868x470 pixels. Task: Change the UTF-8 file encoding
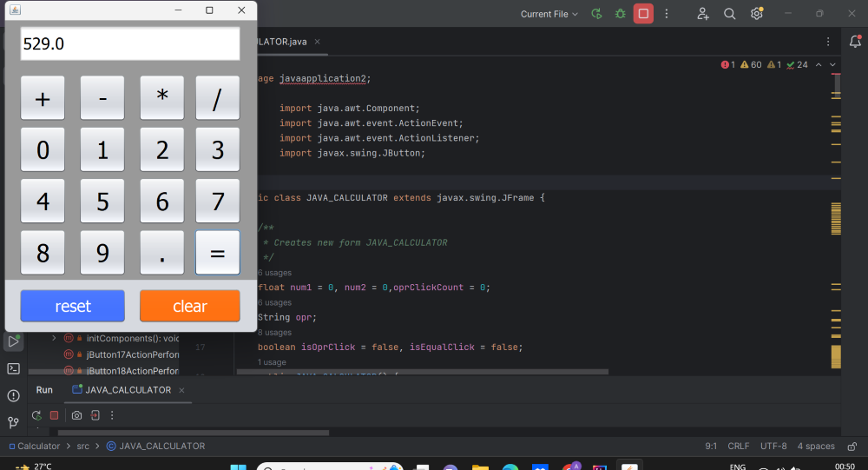point(773,447)
